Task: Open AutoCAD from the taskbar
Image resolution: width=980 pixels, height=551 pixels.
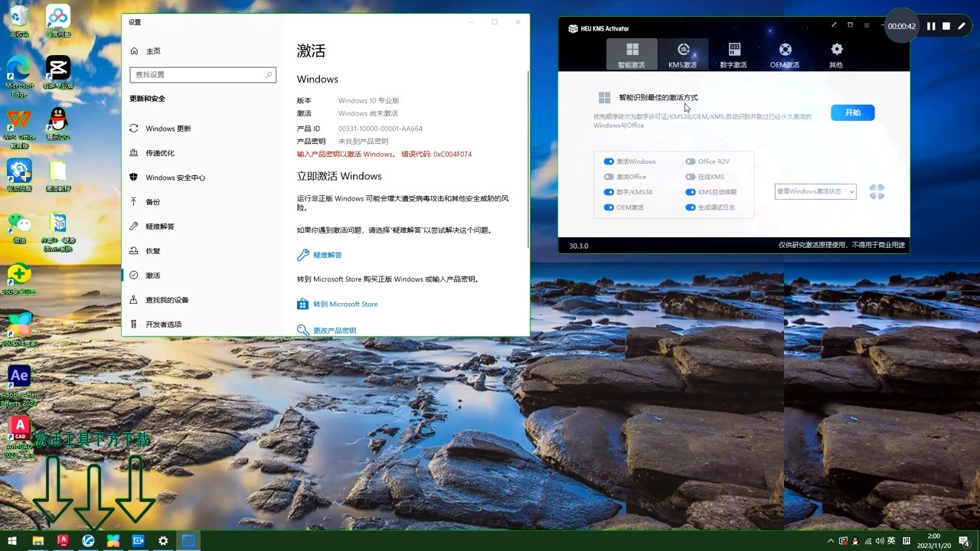Action: pos(63,541)
